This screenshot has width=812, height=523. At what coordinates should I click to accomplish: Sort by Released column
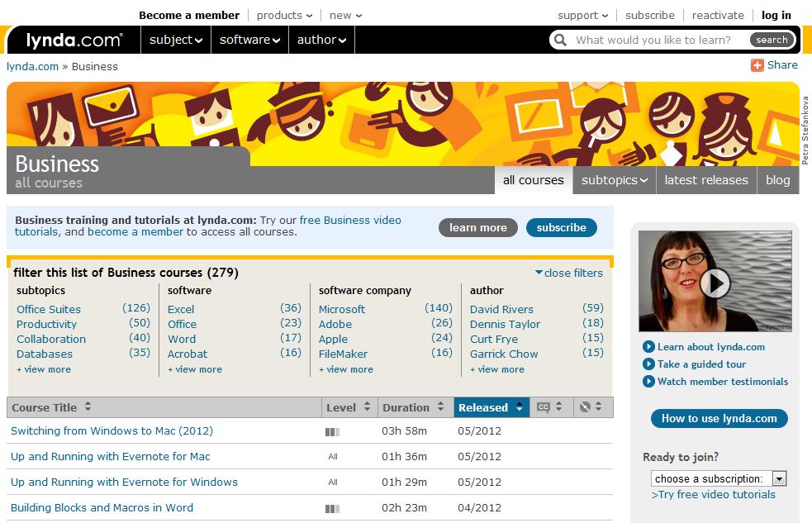491,407
